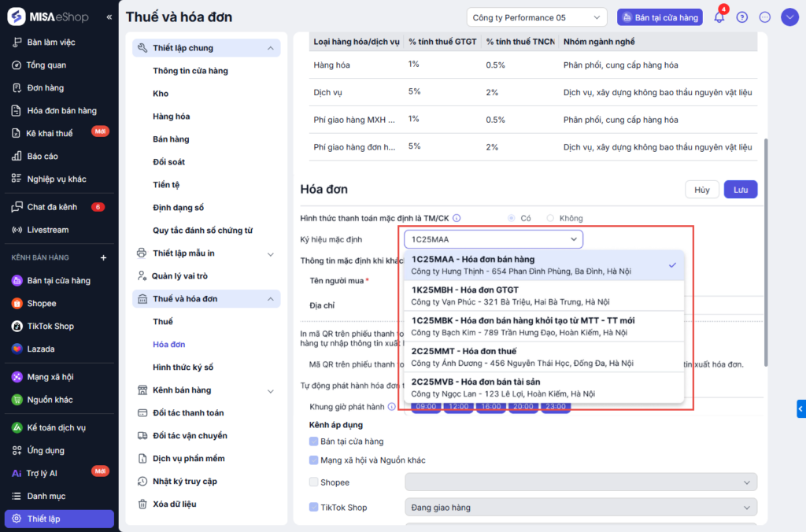The image size is (806, 532).
Task: Toggle Mạng xã hội và Nguồn khác checkbox
Action: [313, 460]
